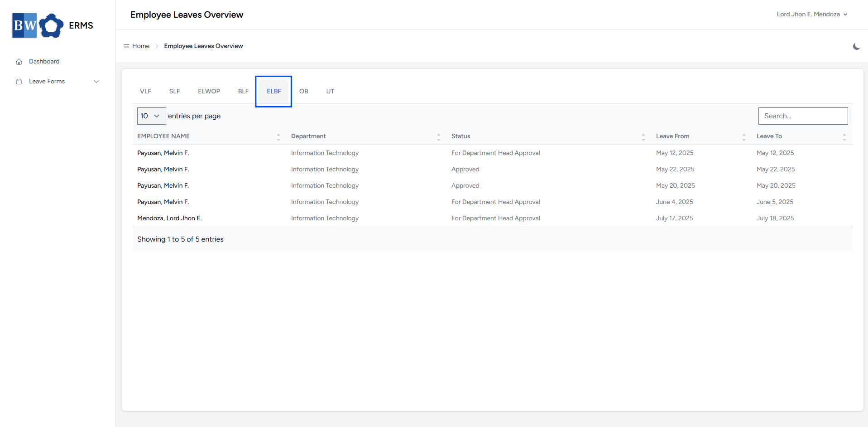This screenshot has width=868, height=427.
Task: Switch to the BLF tab
Action: pyautogui.click(x=244, y=92)
